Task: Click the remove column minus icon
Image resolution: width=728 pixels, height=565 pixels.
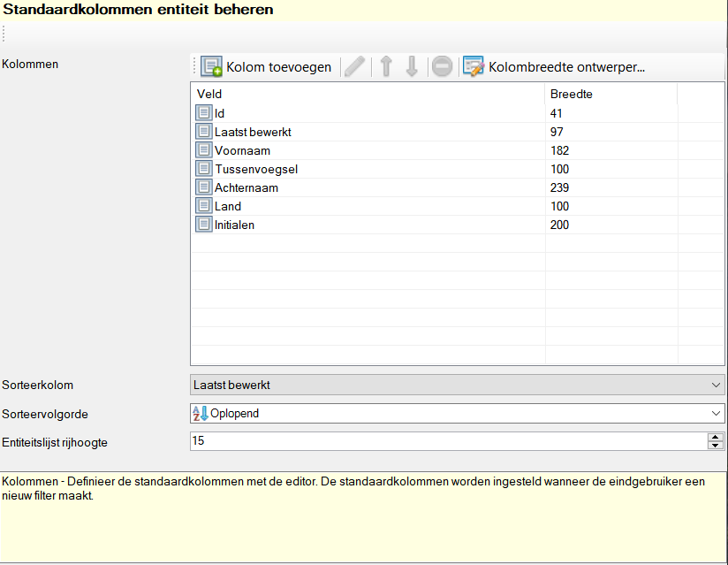Action: [443, 67]
